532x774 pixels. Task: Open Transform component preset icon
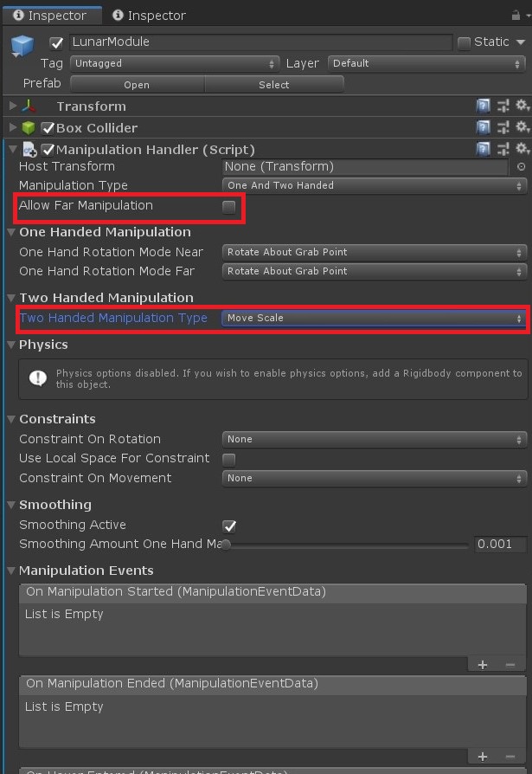point(503,106)
